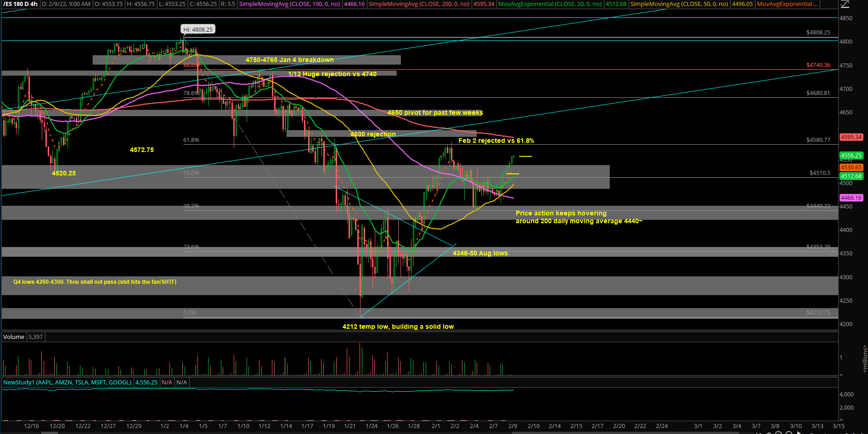Click the Hi: 4808.25 price bubble
The image size is (868, 434).
[x=198, y=29]
